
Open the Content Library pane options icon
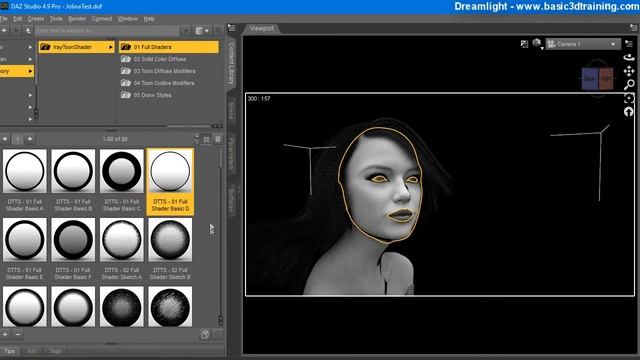pos(231,28)
